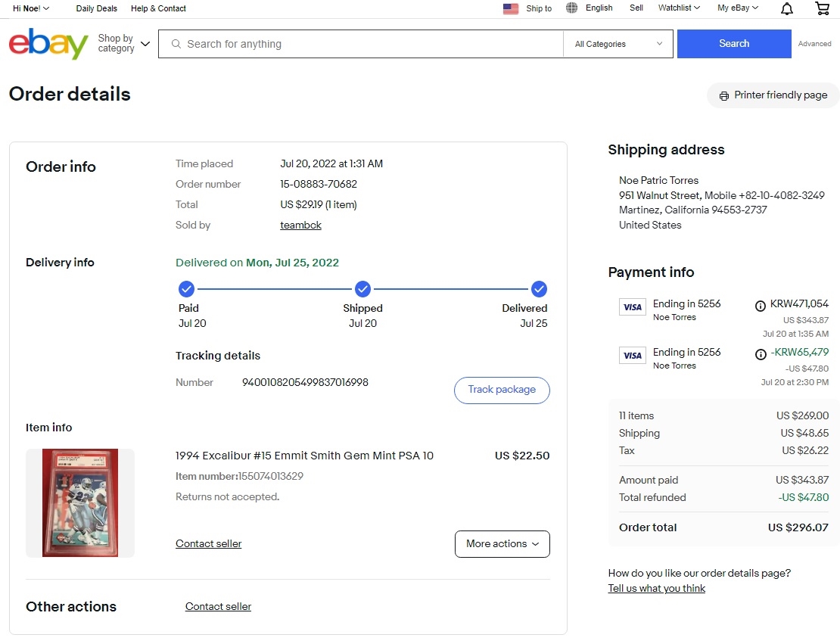840x644 pixels.
Task: Click the Delivered checkmark circle
Action: point(539,289)
